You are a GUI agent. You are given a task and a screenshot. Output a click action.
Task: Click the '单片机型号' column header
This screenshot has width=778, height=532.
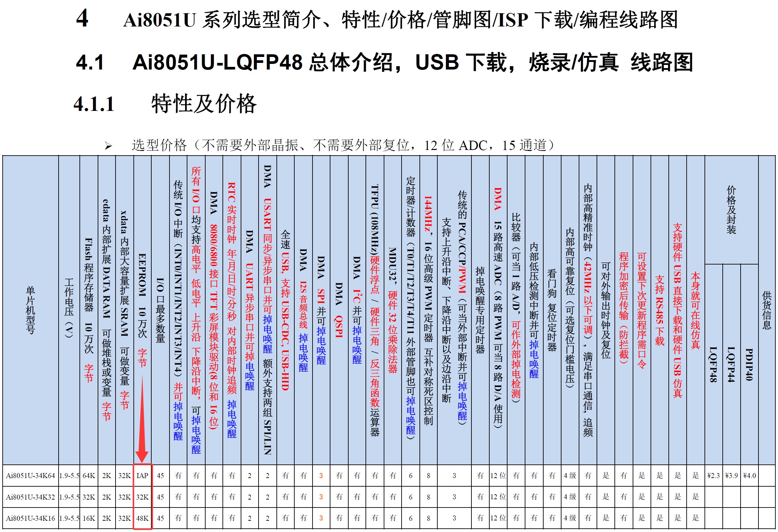tap(30, 310)
